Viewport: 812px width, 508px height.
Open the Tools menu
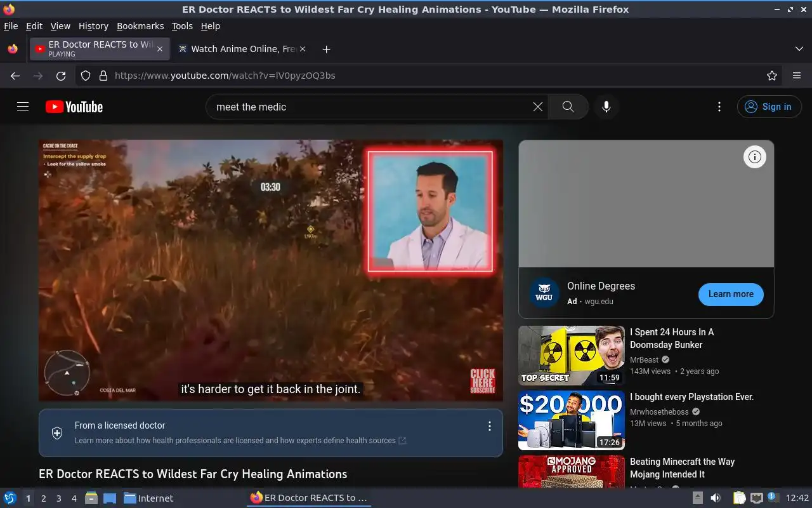[182, 26]
